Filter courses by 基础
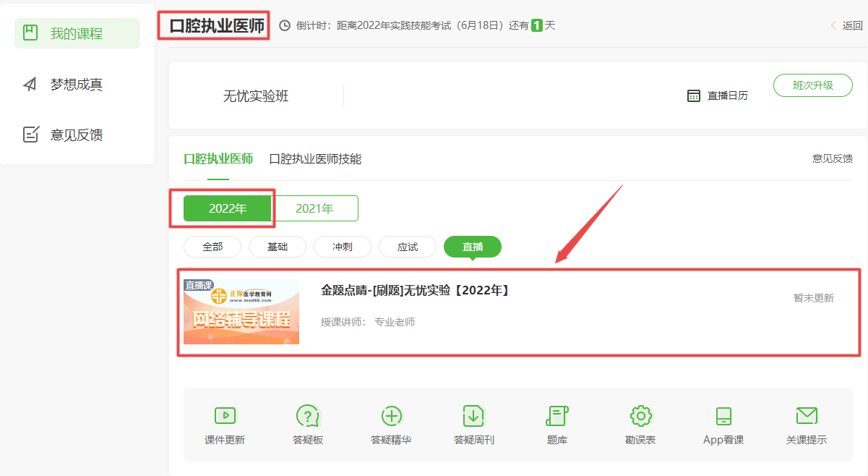Image resolution: width=868 pixels, height=476 pixels. tap(278, 247)
